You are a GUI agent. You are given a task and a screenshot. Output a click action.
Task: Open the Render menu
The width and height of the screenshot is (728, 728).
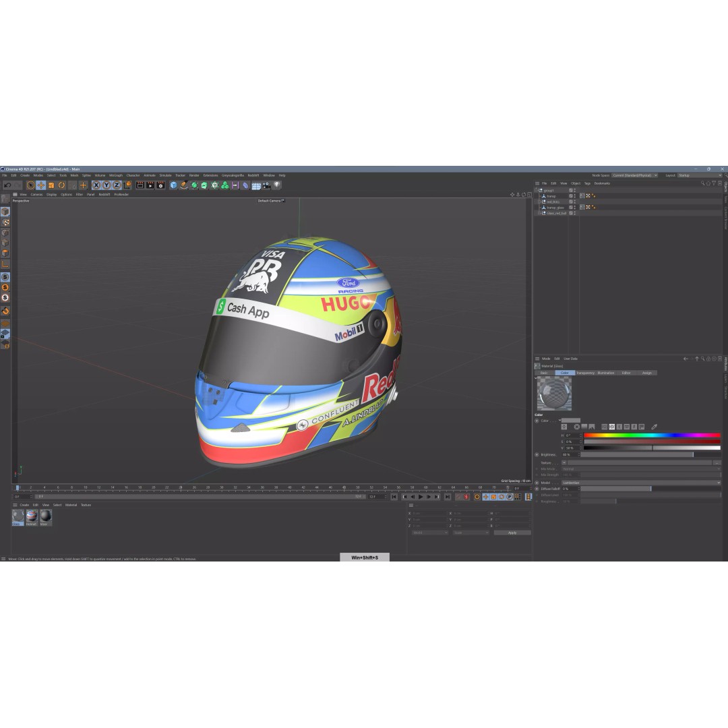pos(194,175)
